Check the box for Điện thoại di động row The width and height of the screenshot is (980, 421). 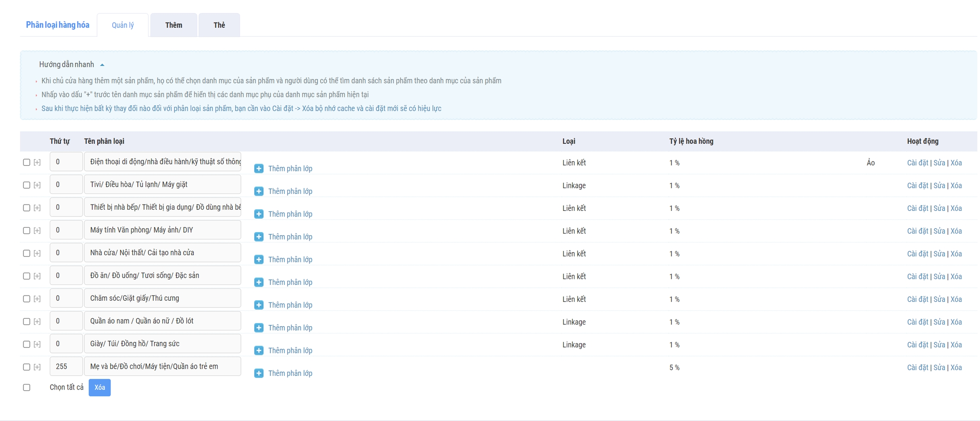(x=26, y=162)
